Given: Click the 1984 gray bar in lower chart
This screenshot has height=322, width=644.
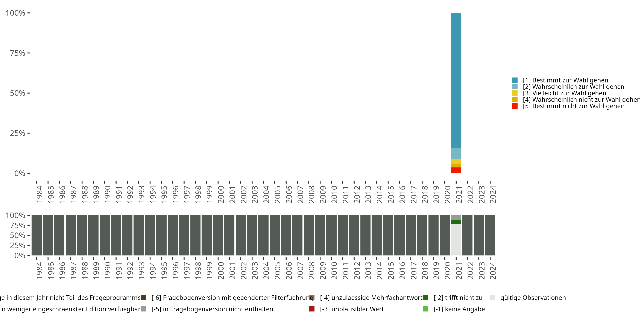Looking at the screenshot, I should click(37, 235).
